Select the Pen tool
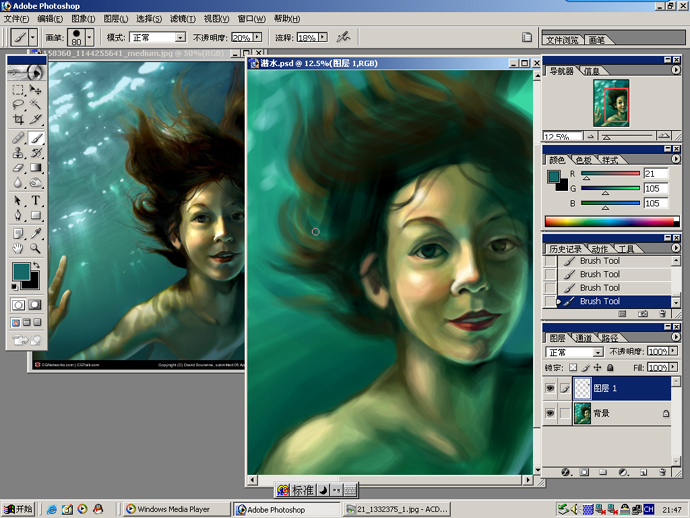The image size is (690, 518). pyautogui.click(x=18, y=215)
